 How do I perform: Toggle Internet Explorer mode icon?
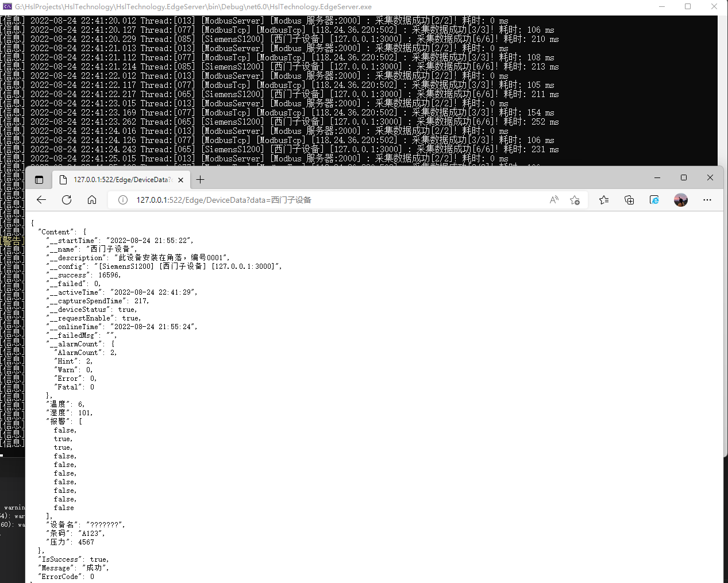(654, 200)
